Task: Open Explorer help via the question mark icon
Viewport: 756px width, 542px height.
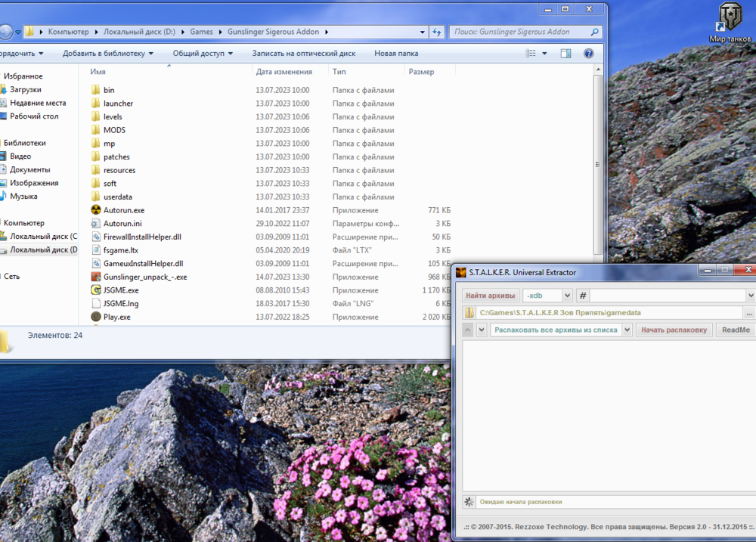Action: (x=589, y=54)
